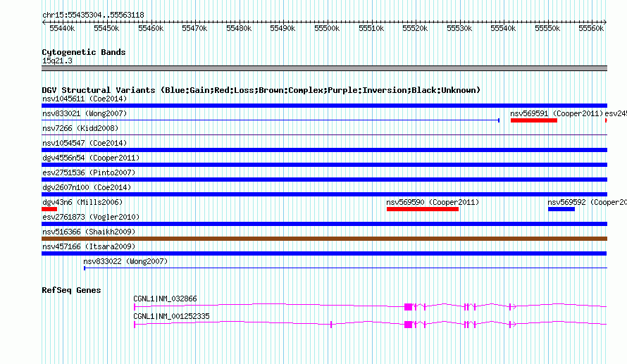Click the dgv43n6 (Mills2006) label
The width and height of the screenshot is (627, 364).
click(82, 202)
